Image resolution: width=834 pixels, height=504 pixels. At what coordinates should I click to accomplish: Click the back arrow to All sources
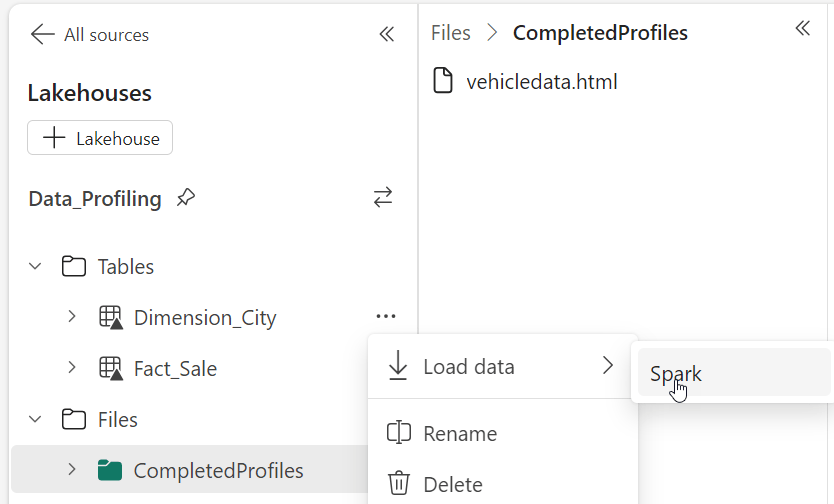[42, 35]
